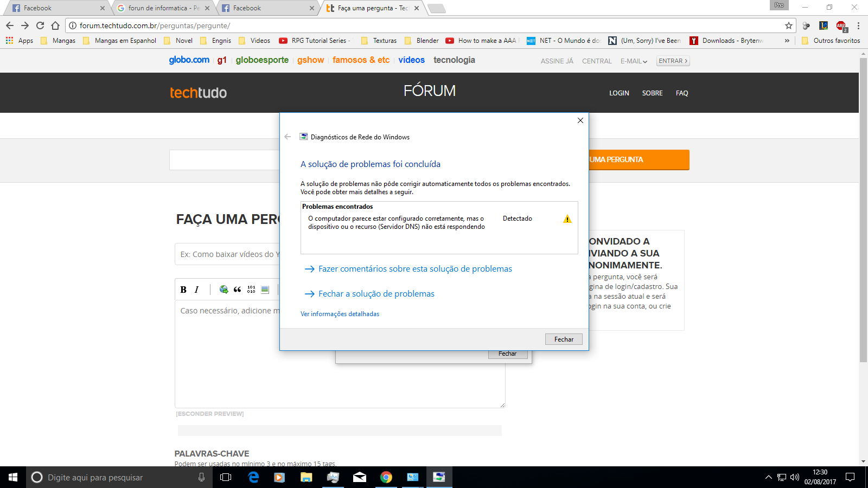Toggle italic in the forum editor
Screen dimensions: 868x488
(x=196, y=290)
